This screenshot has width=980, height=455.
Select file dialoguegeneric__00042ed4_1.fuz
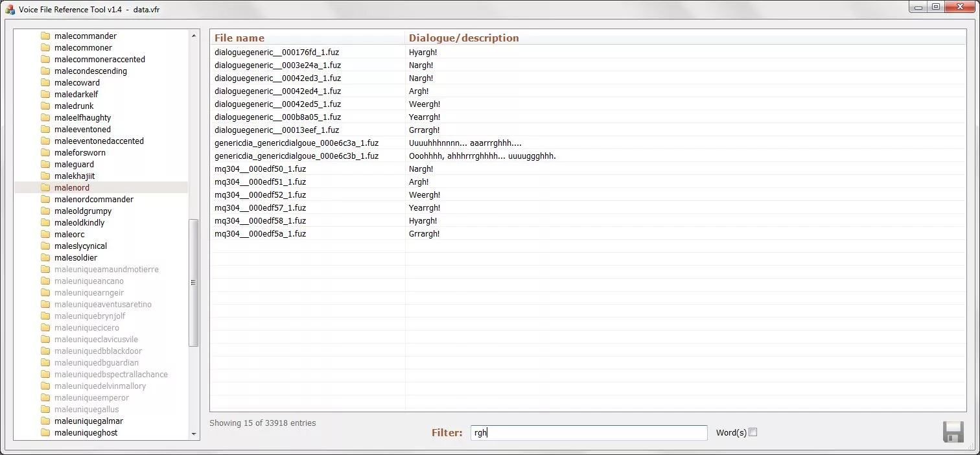(277, 91)
